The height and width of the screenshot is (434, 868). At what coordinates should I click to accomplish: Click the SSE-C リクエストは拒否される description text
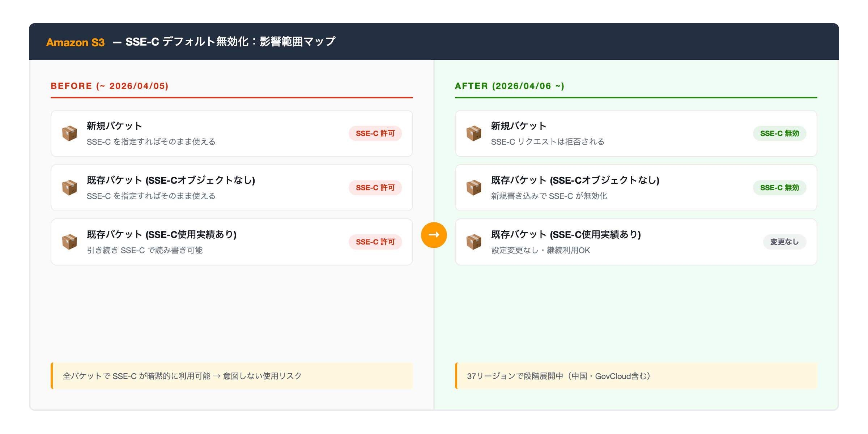point(548,142)
